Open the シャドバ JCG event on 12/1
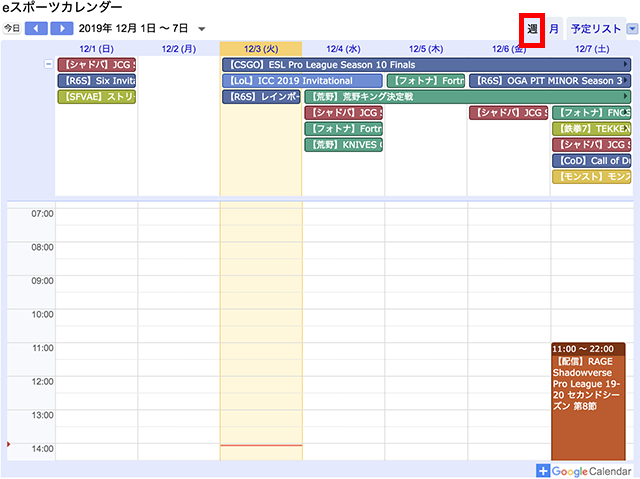Screen dimensions: 640x479 click(97, 64)
